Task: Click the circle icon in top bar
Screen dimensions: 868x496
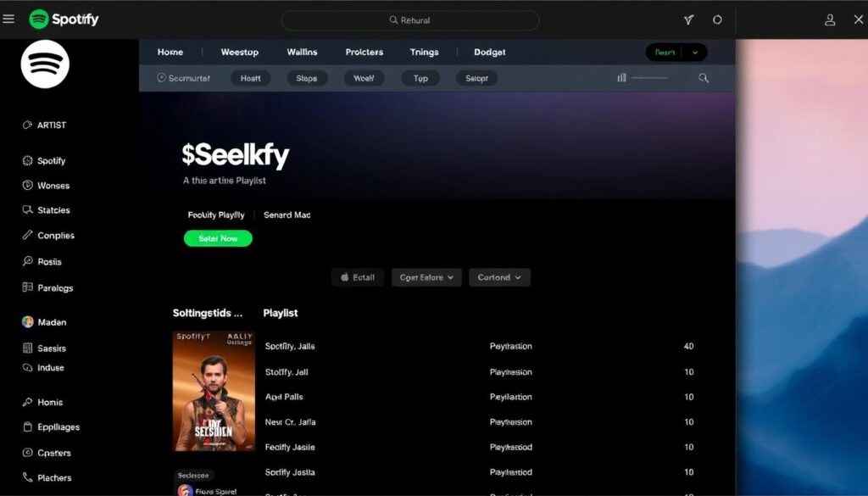Action: pyautogui.click(x=717, y=20)
